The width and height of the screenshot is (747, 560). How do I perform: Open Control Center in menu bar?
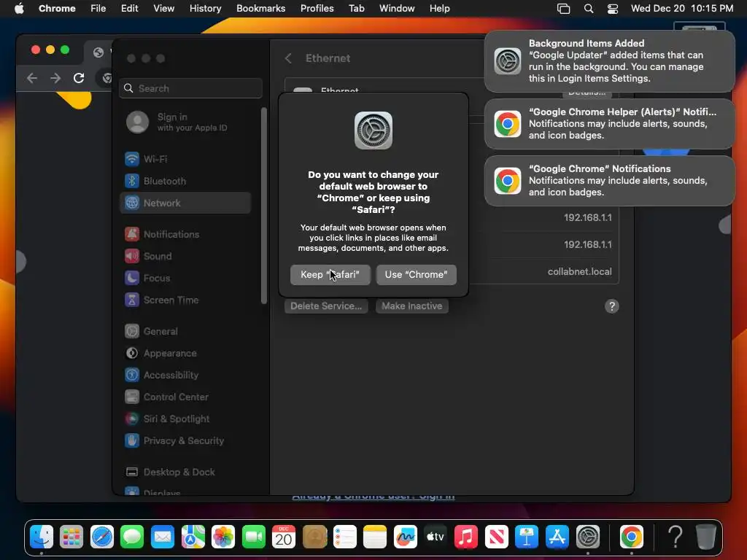[613, 9]
